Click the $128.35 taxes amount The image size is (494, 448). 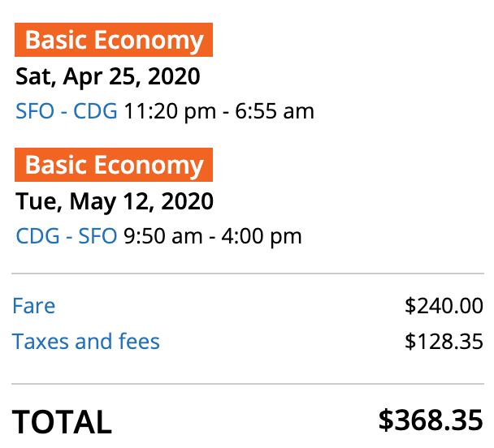coord(444,341)
